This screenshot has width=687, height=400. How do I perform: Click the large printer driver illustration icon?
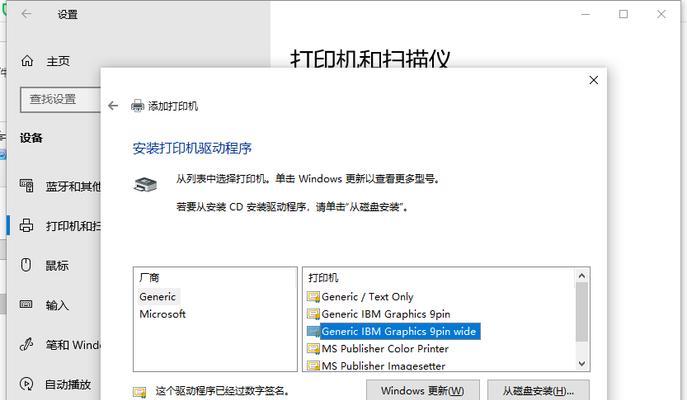point(145,184)
